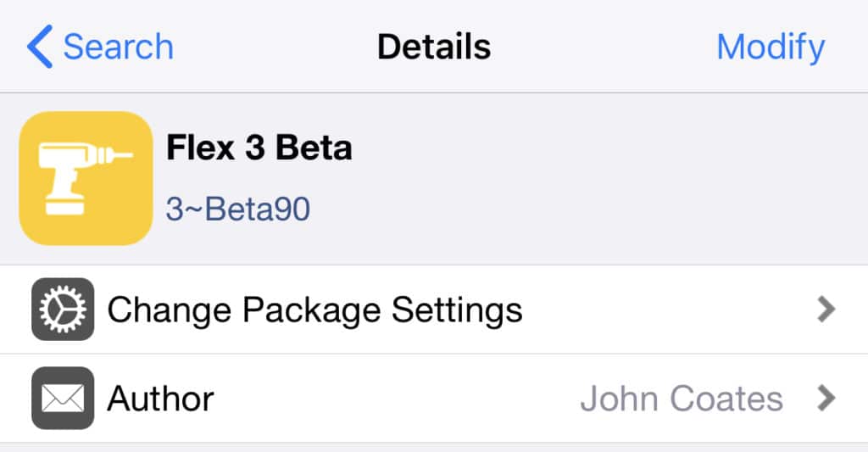This screenshot has width=868, height=452.
Task: Click the Change Package Settings label
Action: tap(315, 310)
